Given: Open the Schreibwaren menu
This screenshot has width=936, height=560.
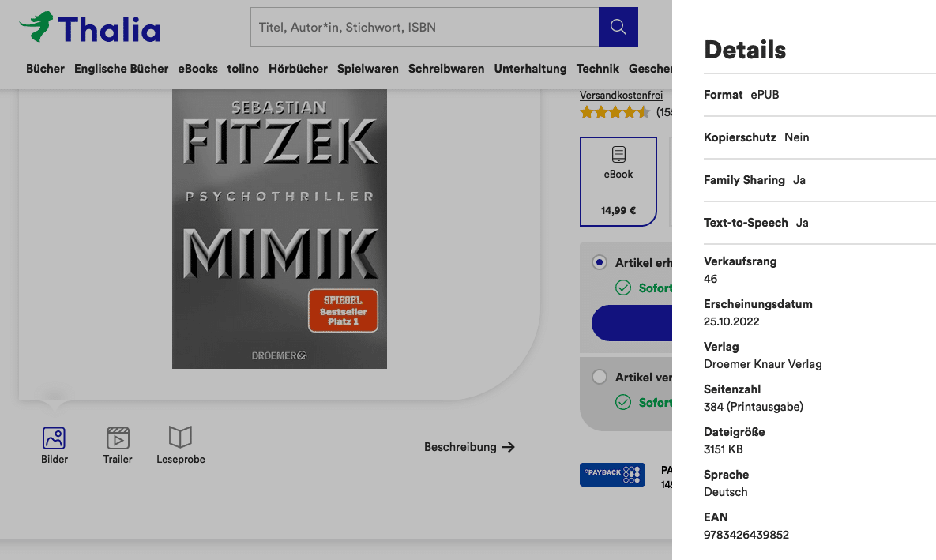Looking at the screenshot, I should click(446, 69).
